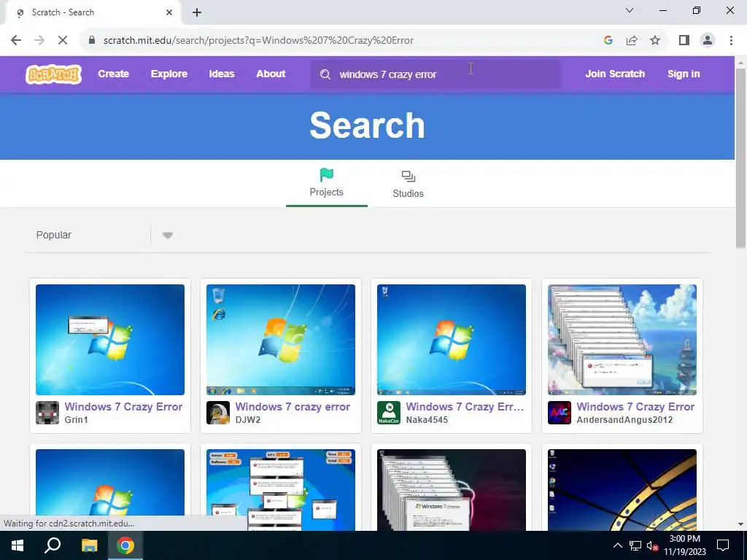
Task: Open the Explore menu item
Action: [169, 74]
